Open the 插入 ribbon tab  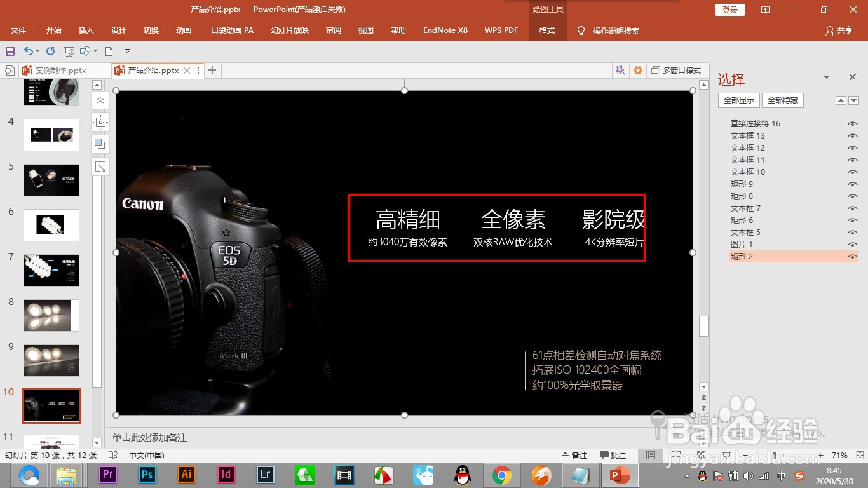[86, 30]
